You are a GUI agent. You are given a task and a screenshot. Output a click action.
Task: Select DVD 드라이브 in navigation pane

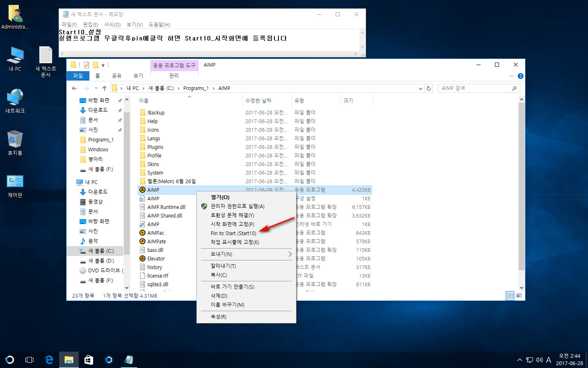(101, 271)
